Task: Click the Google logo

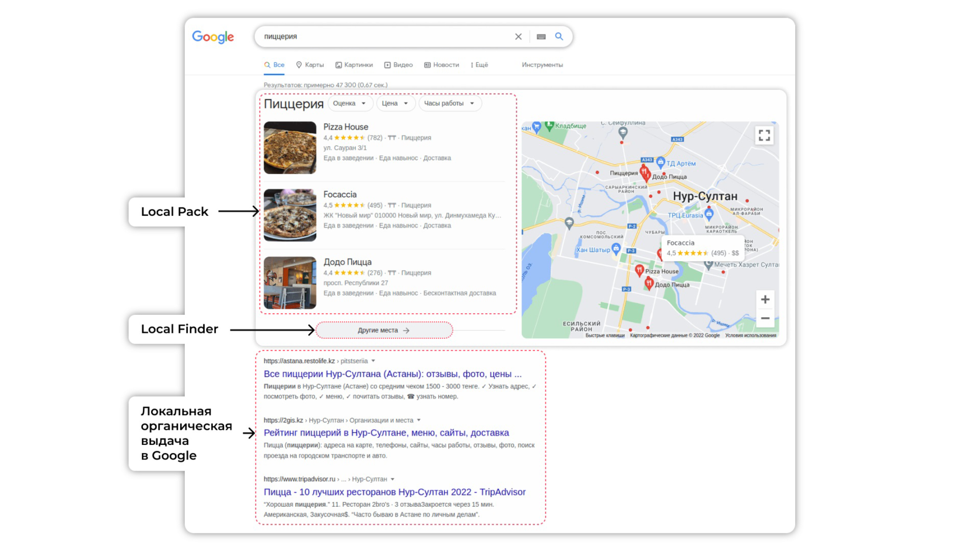Action: [x=213, y=37]
